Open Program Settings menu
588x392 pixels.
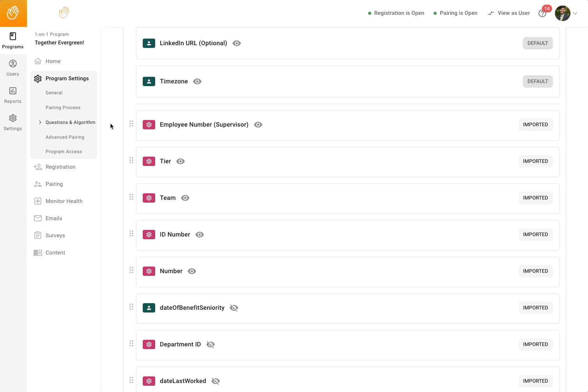point(64,78)
